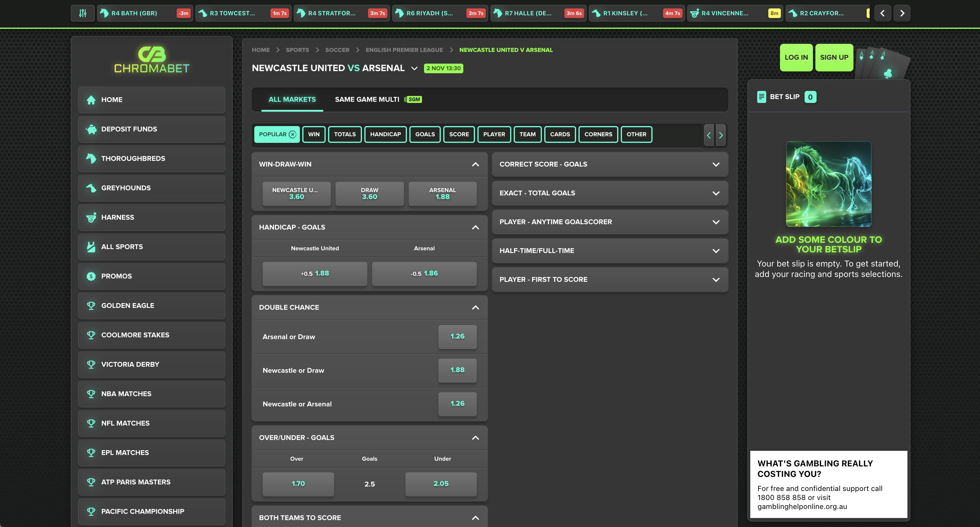980x527 pixels.
Task: Switch to the Same Game Multi tab
Action: click(378, 99)
